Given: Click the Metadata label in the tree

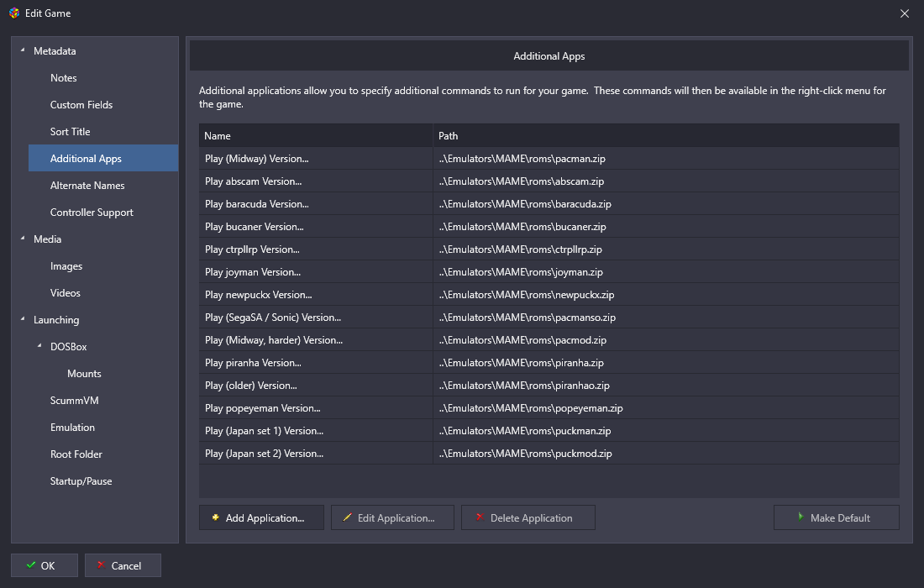Looking at the screenshot, I should 55,50.
